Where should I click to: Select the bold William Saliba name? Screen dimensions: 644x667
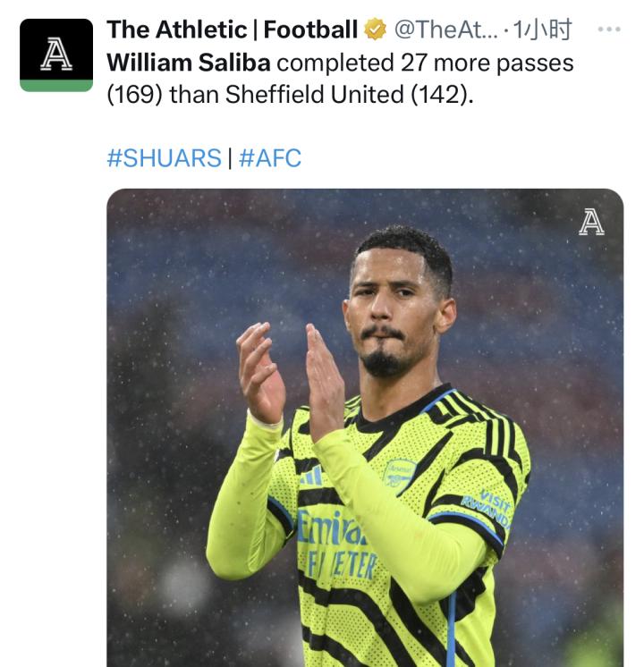(189, 64)
